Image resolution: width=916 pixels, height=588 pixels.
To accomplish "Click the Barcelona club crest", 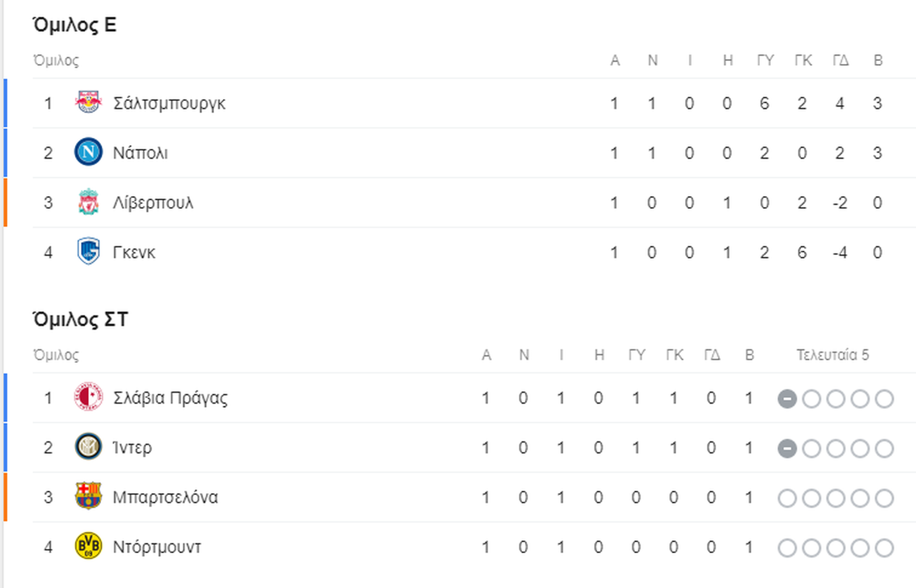I will pyautogui.click(x=88, y=496).
